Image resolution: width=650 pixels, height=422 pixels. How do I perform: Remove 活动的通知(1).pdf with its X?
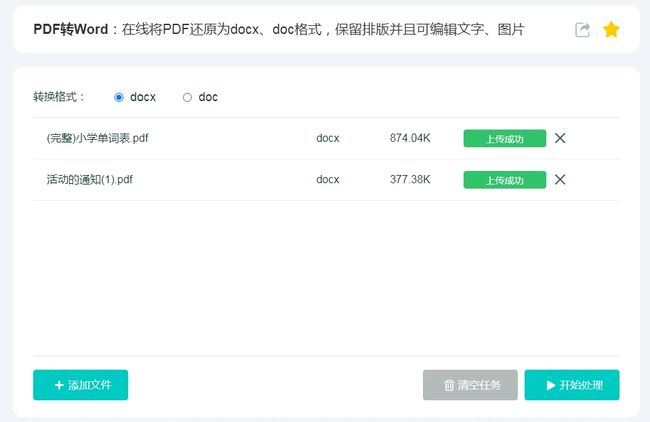pos(560,179)
